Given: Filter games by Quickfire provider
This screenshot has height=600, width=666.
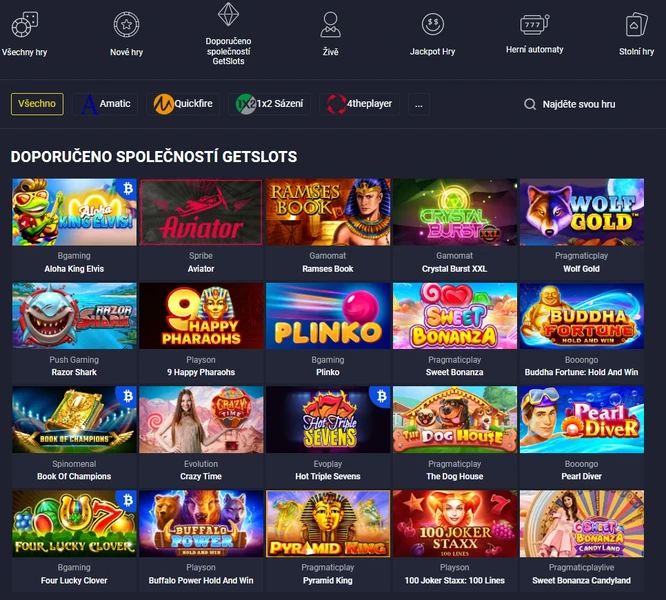Looking at the screenshot, I should (x=183, y=104).
